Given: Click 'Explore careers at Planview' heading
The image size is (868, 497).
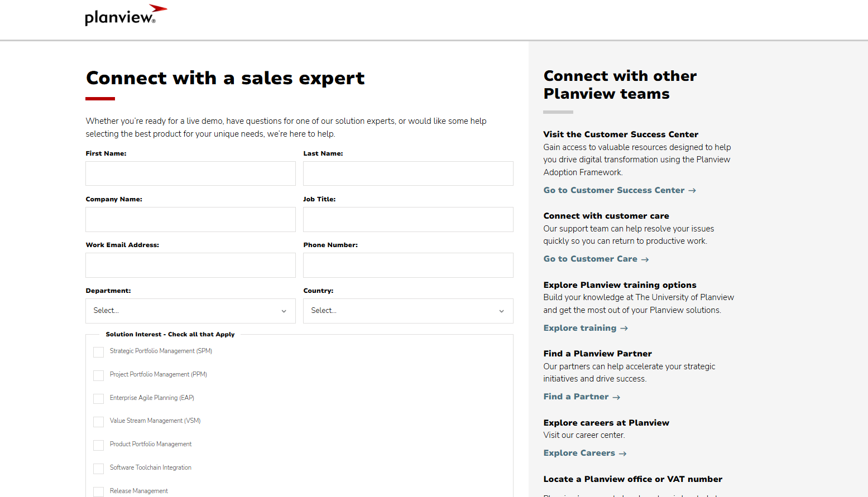Looking at the screenshot, I should pyautogui.click(x=606, y=423).
